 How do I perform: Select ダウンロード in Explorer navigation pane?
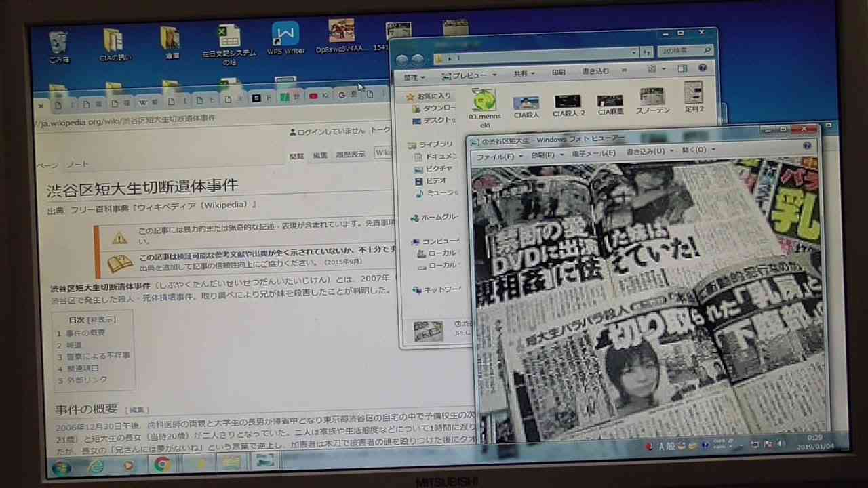tap(434, 108)
